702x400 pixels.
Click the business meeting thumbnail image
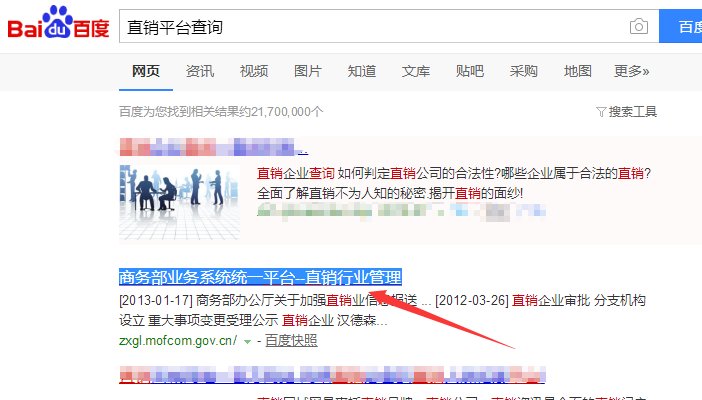(x=180, y=202)
